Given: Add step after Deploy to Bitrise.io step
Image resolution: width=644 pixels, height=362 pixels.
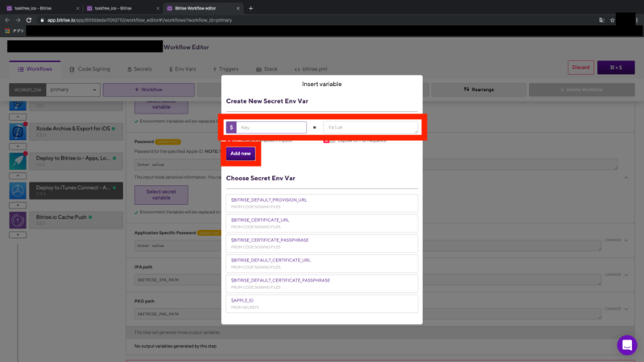Looking at the screenshot, I should tap(18, 175).
